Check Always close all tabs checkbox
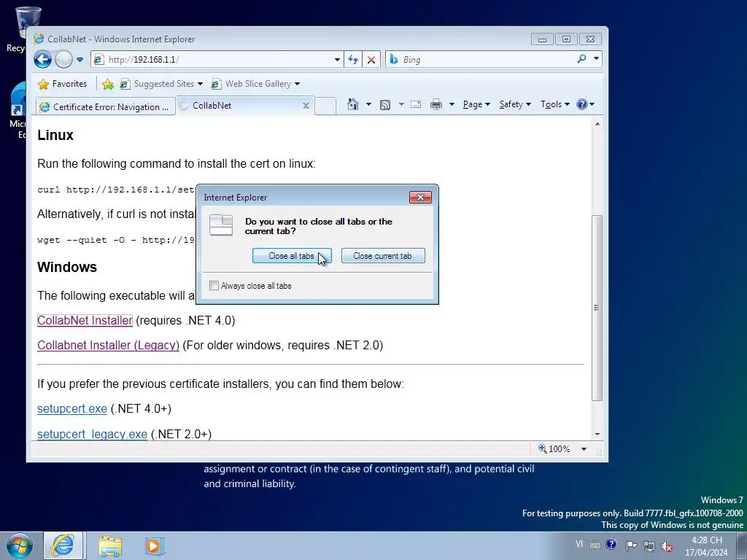The width and height of the screenshot is (747, 560). [x=214, y=286]
